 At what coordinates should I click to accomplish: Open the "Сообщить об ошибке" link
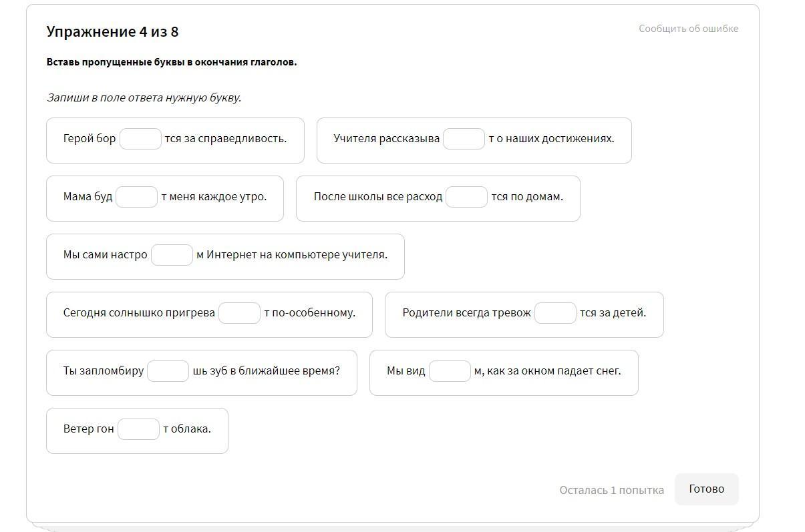(x=688, y=29)
